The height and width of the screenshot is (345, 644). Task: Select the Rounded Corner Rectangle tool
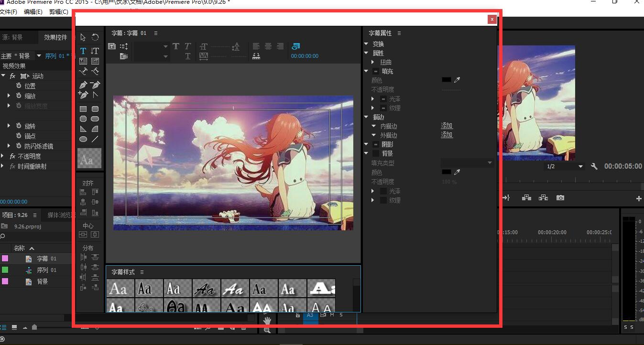click(95, 109)
